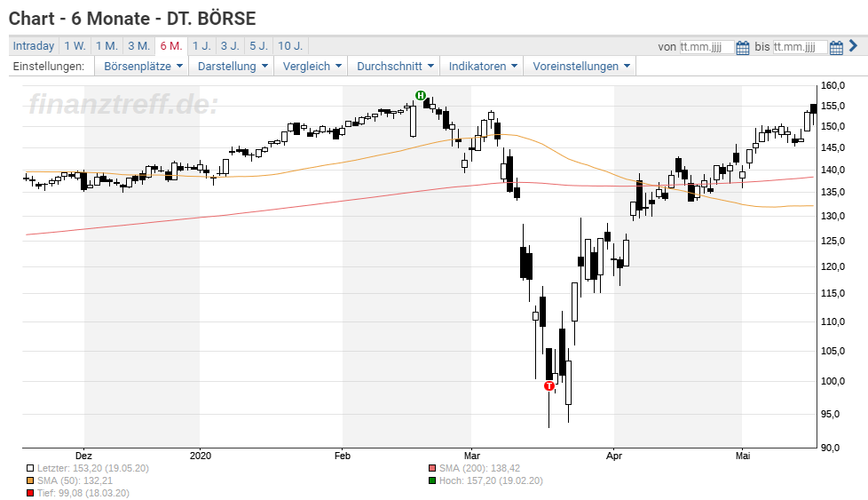868x500 pixels.
Task: Click the 'Hoch: 157,20 (19.02.20)' legend text
Action: coord(491,480)
